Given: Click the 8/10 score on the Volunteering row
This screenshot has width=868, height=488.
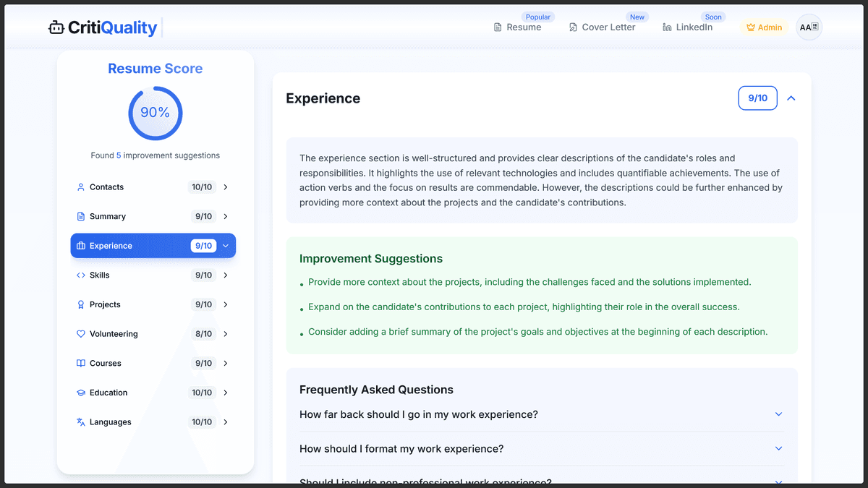Looking at the screenshot, I should coord(203,334).
